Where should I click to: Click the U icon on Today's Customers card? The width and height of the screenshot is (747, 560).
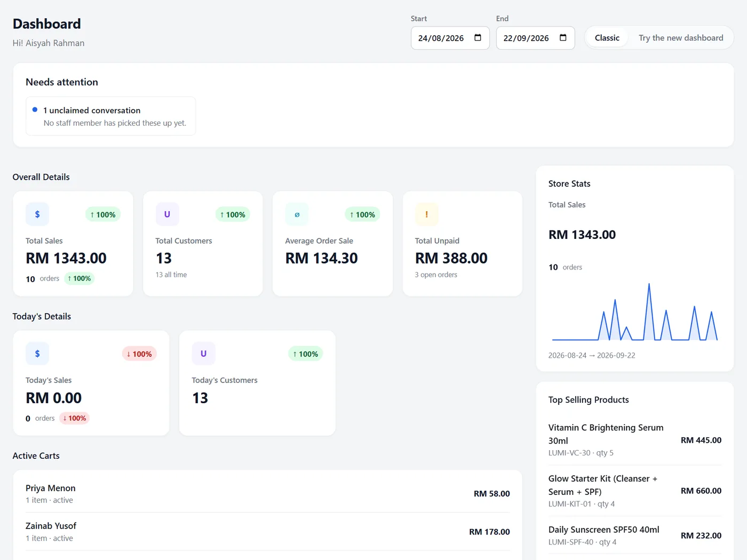[203, 354]
